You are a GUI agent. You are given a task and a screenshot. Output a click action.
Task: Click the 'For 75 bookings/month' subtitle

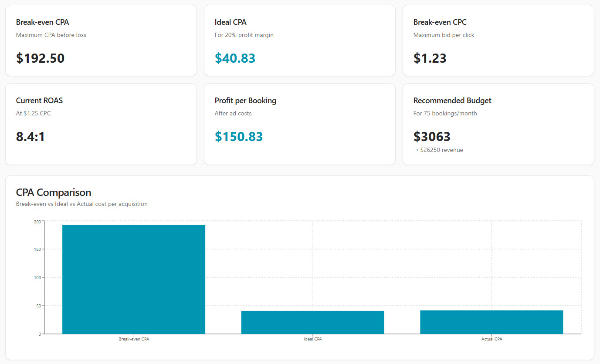coord(445,114)
